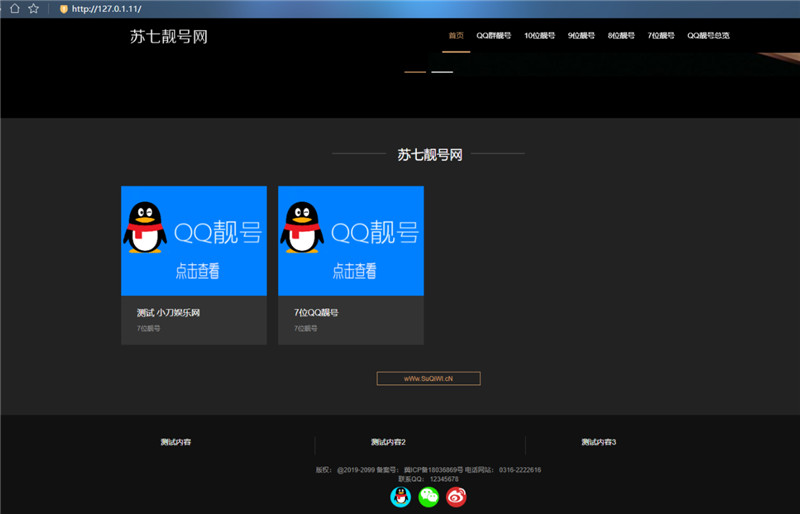
Task: Click the 测试内容2 footer link
Action: point(388,442)
